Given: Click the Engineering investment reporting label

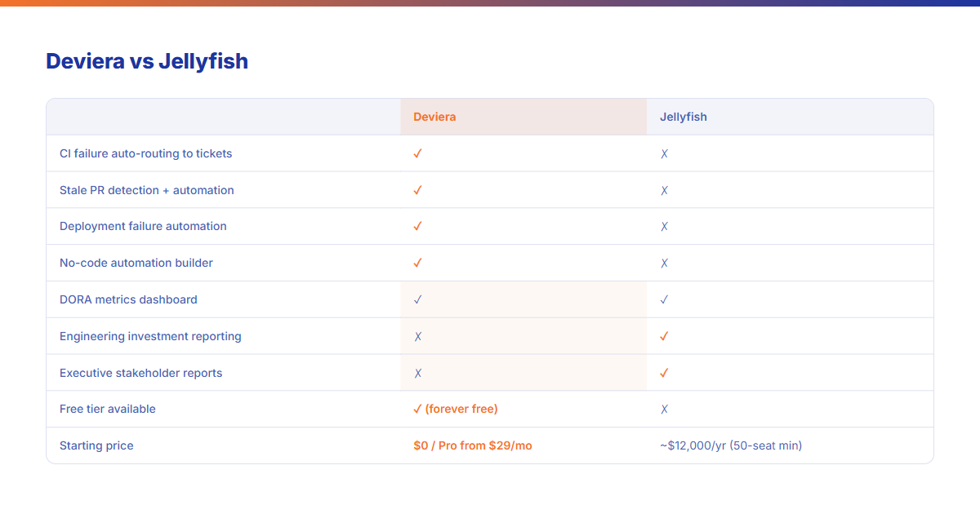Looking at the screenshot, I should tap(150, 336).
